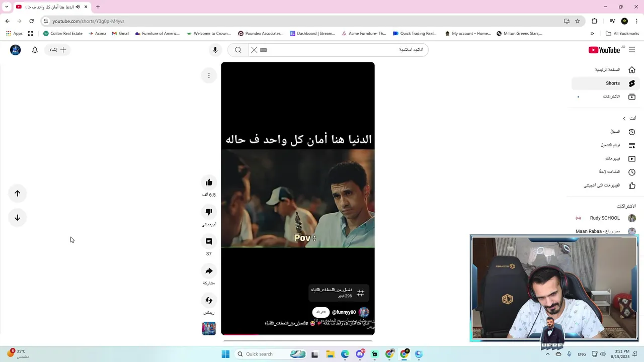644x362 pixels.
Task: Close the YouTube Shorts browser tab
Action: (x=86, y=7)
